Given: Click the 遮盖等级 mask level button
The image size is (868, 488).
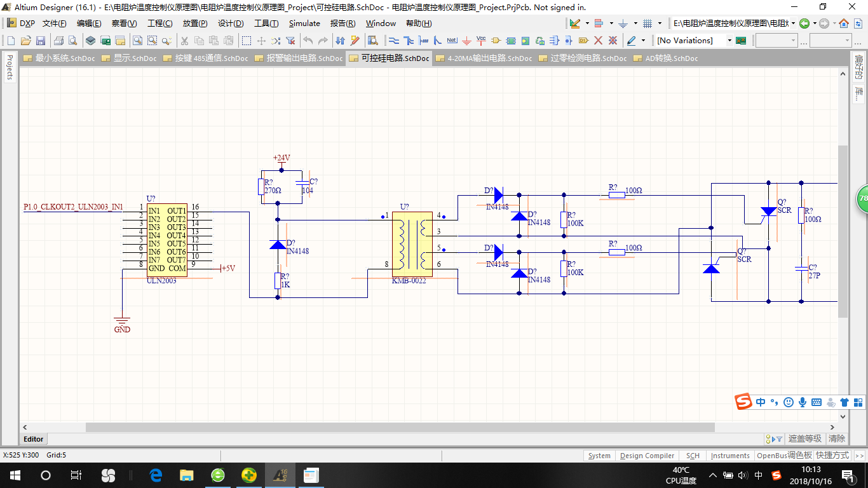Looking at the screenshot, I should tap(805, 438).
